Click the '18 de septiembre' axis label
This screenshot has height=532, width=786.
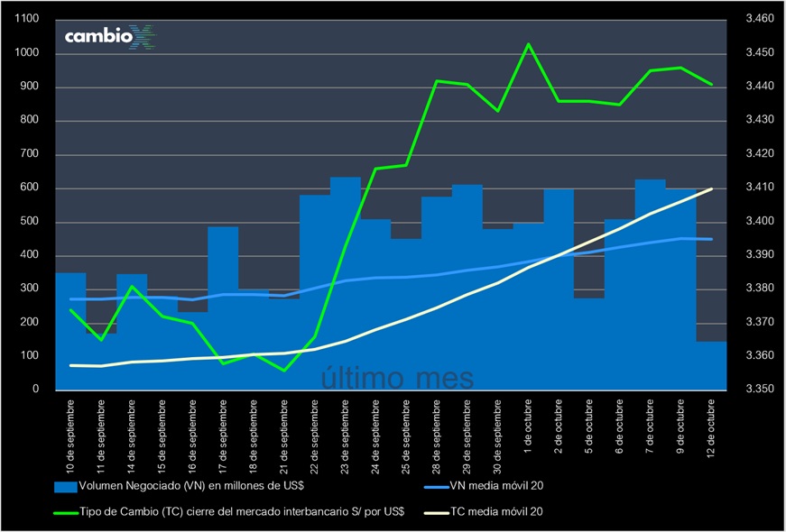pyautogui.click(x=254, y=436)
